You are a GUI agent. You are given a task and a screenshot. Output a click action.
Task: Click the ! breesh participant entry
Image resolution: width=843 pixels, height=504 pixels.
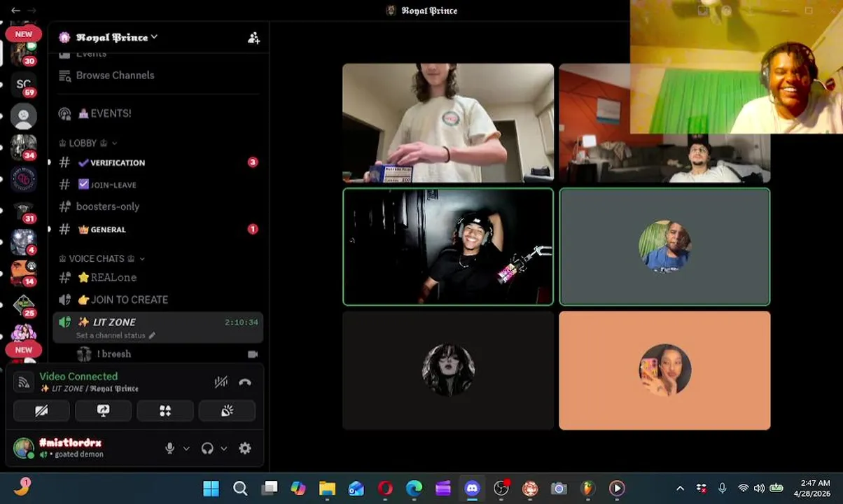(168, 354)
